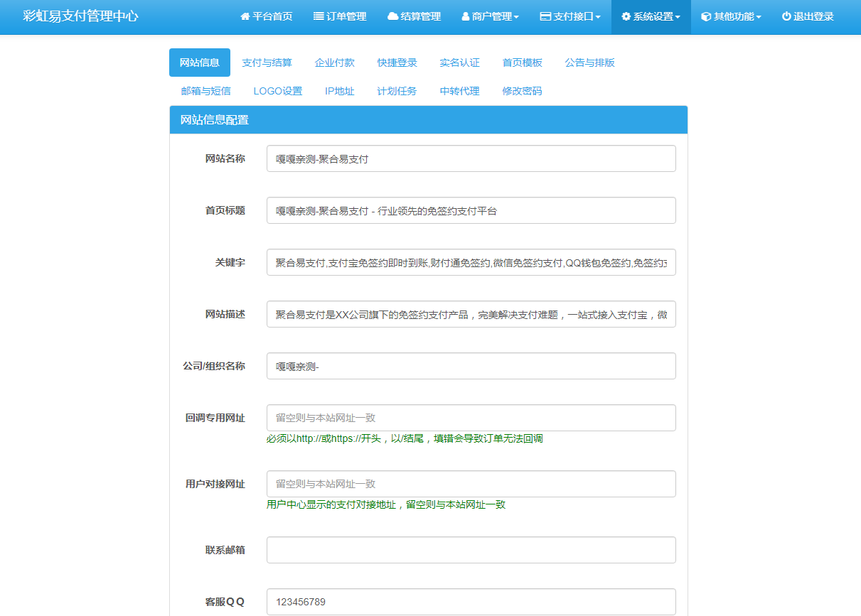
Task: Focus the 网站名称 input field
Action: [471, 158]
